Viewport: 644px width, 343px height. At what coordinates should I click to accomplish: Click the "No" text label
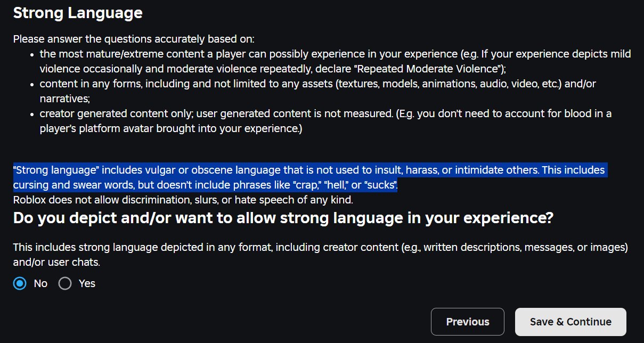(x=40, y=283)
